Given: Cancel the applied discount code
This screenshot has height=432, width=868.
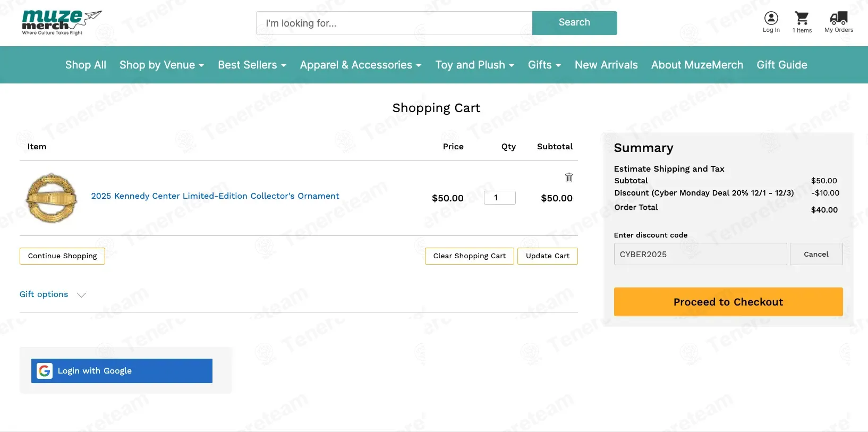Looking at the screenshot, I should pos(816,254).
